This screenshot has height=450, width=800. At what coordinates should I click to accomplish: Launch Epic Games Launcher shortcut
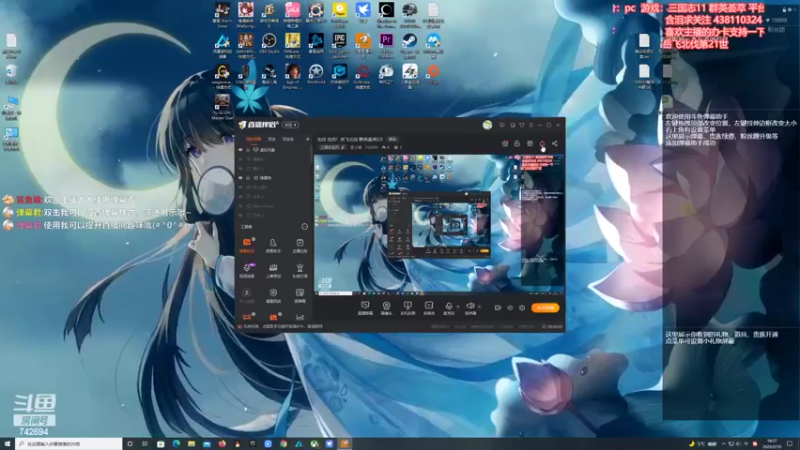pos(339,45)
